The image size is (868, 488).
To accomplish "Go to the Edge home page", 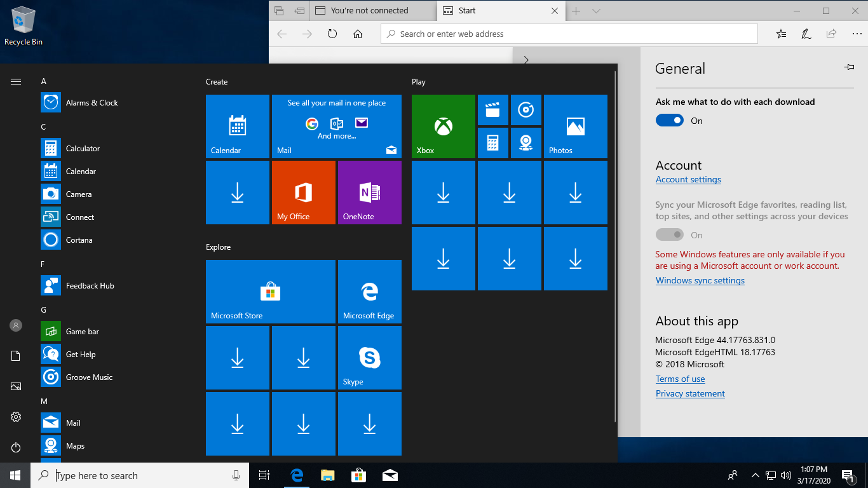I will 358,34.
